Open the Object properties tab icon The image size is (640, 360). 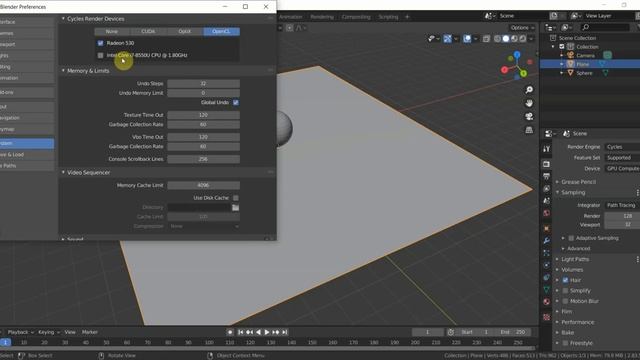point(547,229)
